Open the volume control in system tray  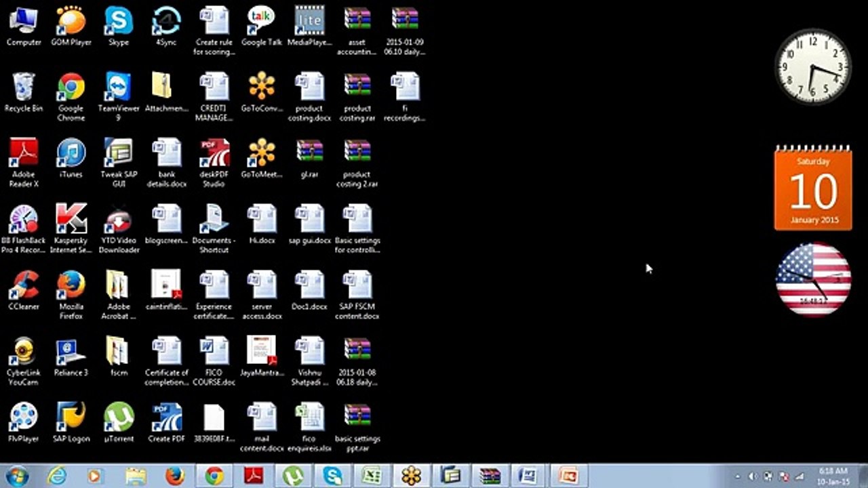(752, 476)
